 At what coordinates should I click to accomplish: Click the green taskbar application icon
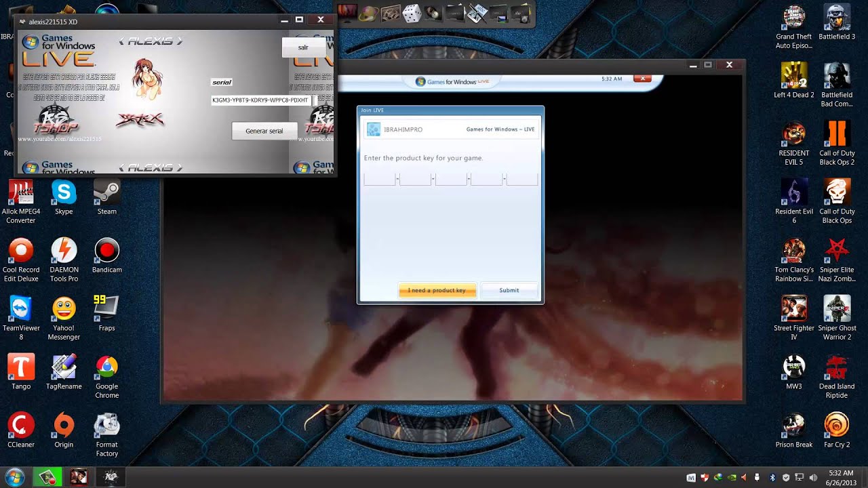click(x=47, y=477)
